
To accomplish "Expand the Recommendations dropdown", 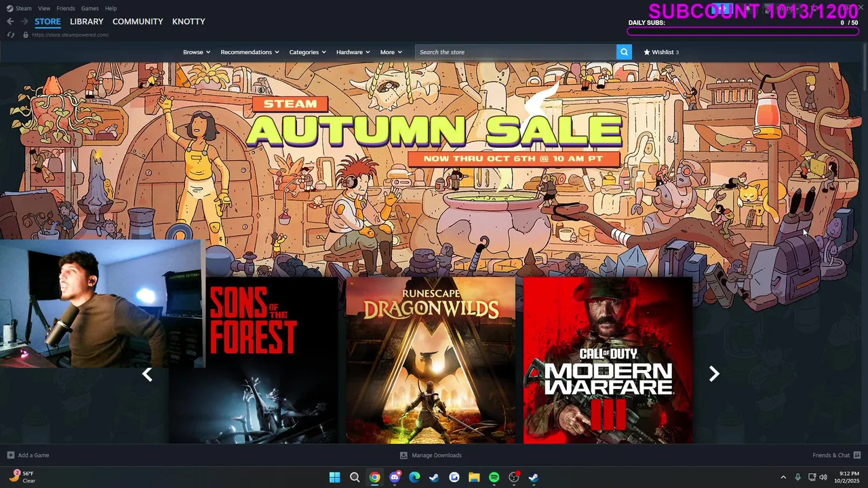I will pyautogui.click(x=250, y=52).
